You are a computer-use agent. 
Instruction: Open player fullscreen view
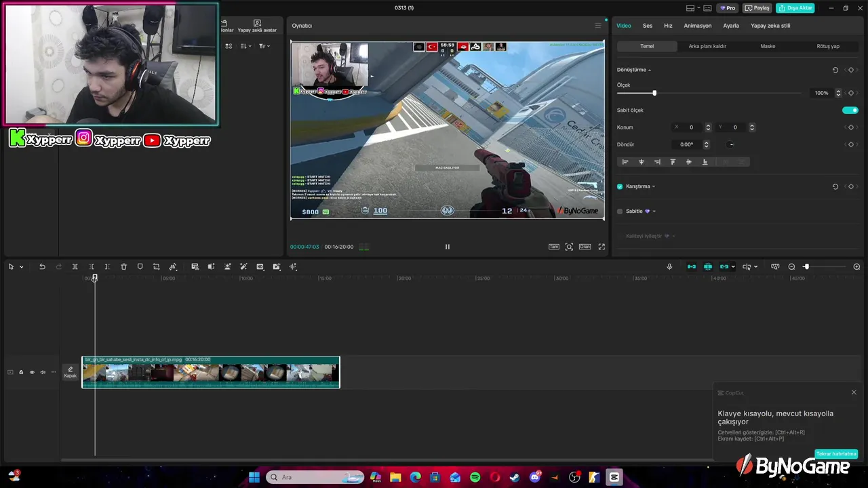click(x=601, y=247)
